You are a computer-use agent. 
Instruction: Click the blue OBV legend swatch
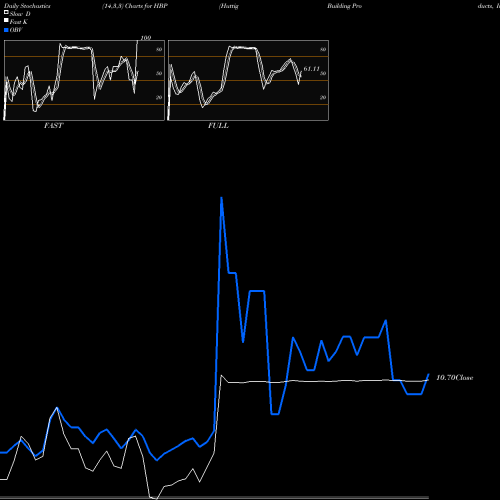tap(6, 30)
